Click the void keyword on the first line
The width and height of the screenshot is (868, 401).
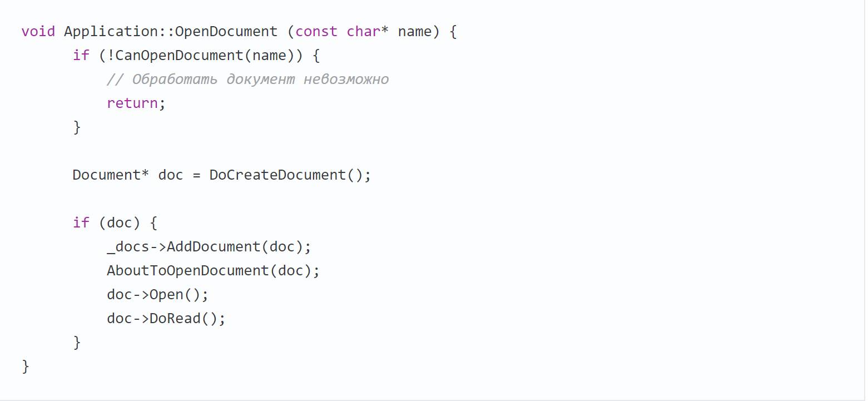click(38, 32)
